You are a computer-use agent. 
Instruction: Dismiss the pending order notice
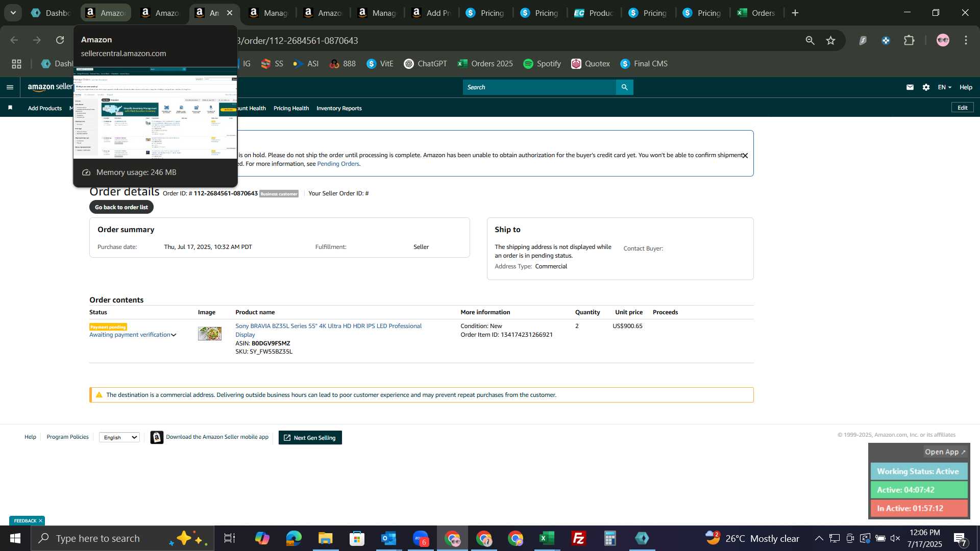point(745,156)
